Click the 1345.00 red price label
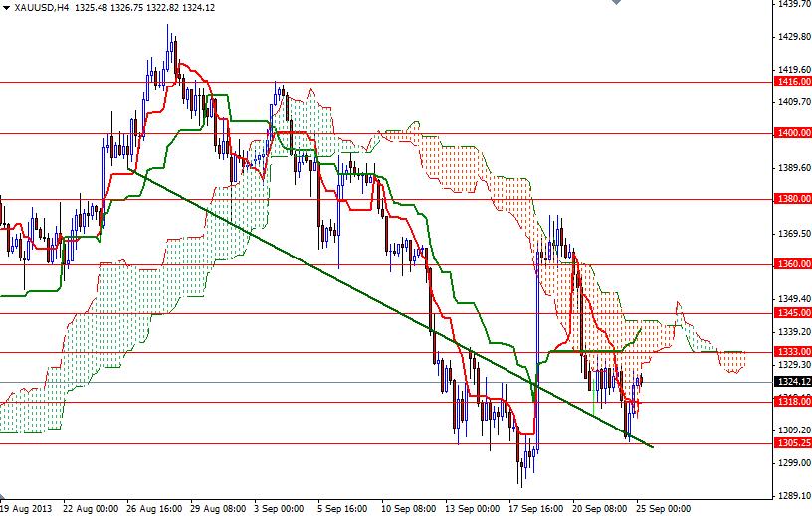This screenshot has height=516, width=812. [x=793, y=313]
